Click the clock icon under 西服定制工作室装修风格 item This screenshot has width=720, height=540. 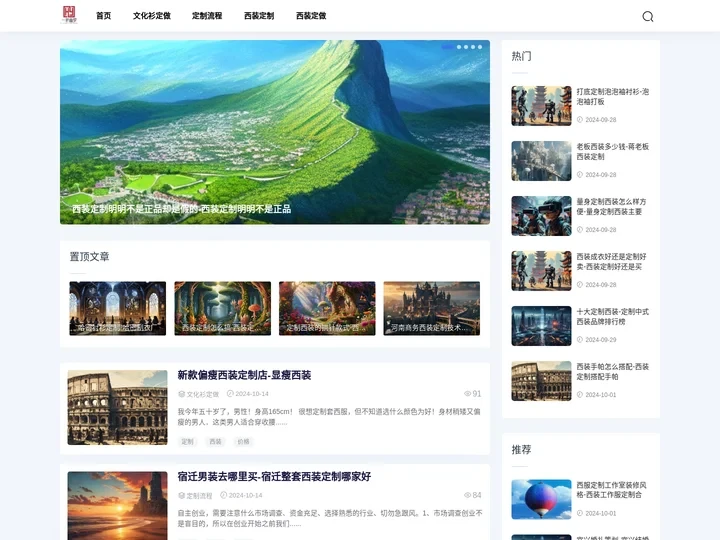(580, 513)
